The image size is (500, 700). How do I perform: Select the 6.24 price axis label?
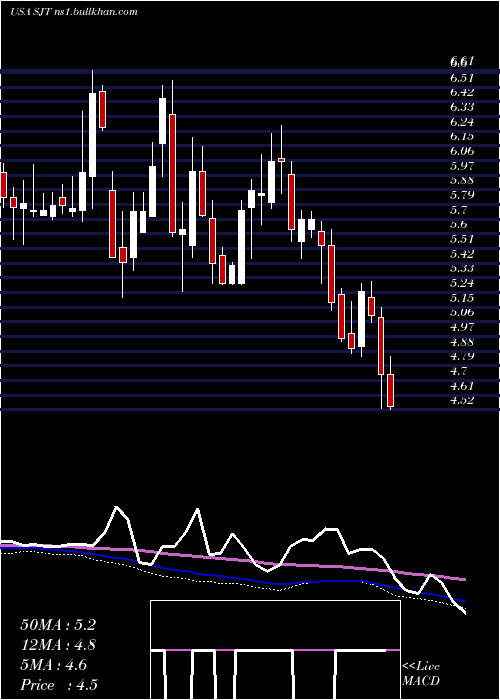tap(462, 122)
